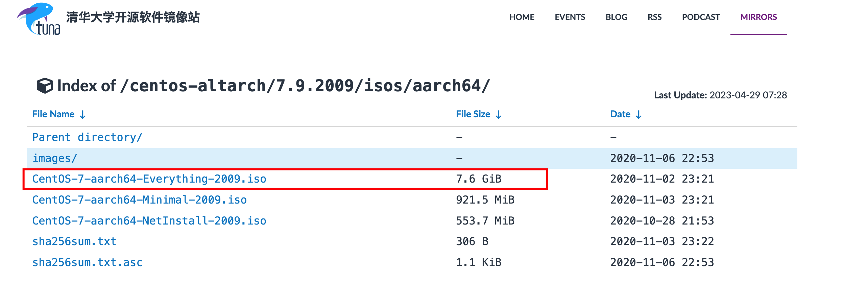
Task: Click the date 2020-10-28 21:53
Action: [x=662, y=221]
